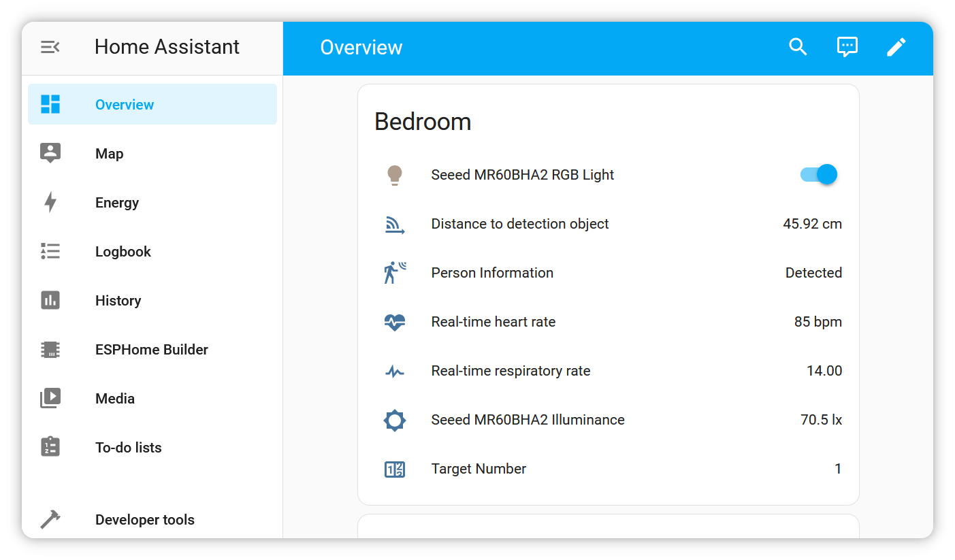
Task: Click the Home Assistant title
Action: click(167, 47)
